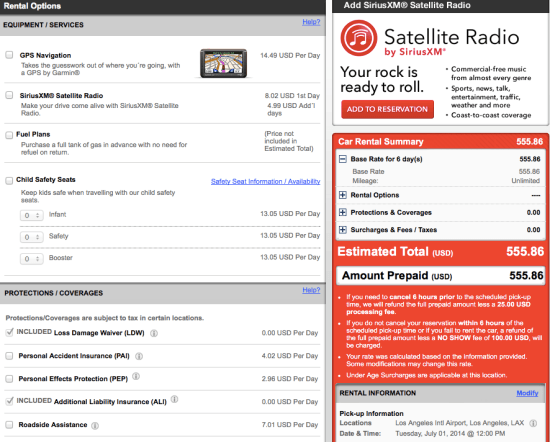Viewport: 550px width, 442px height.
Task: Open Booster seat quantity selector
Action: click(x=32, y=259)
